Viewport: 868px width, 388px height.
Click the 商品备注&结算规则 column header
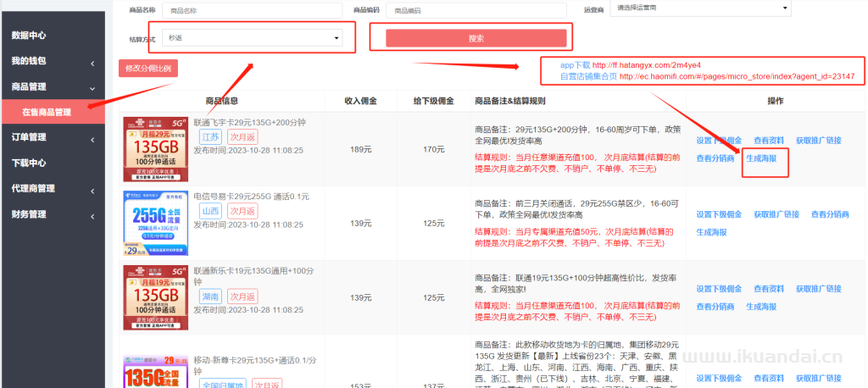509,102
